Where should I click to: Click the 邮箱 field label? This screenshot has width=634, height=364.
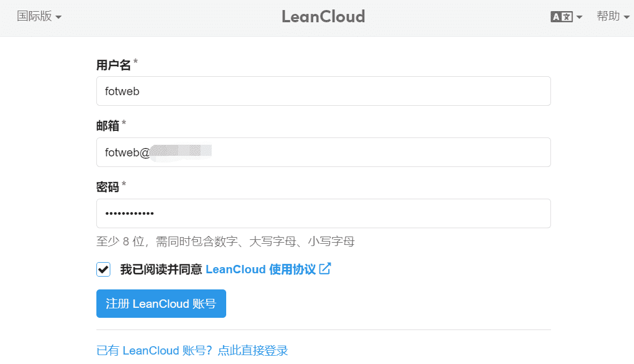108,126
